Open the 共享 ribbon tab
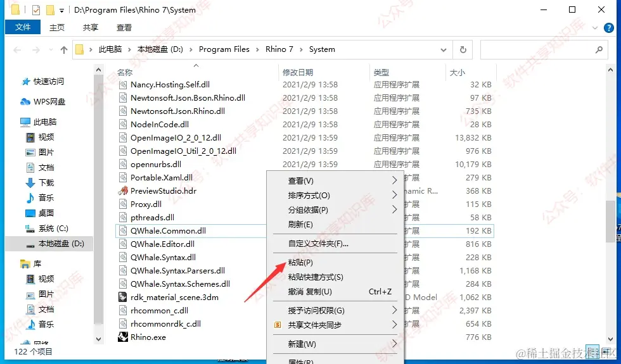 90,27
